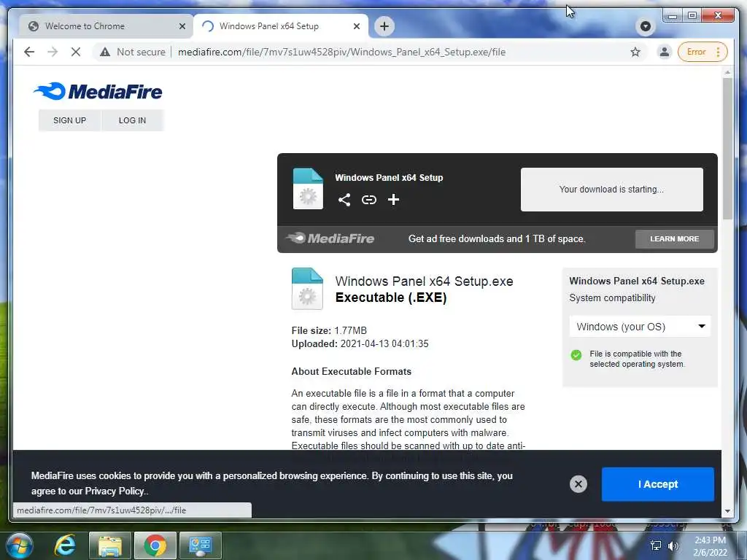Click the green compatibility checkmark icon
The height and width of the screenshot is (560, 747).
pyautogui.click(x=576, y=355)
